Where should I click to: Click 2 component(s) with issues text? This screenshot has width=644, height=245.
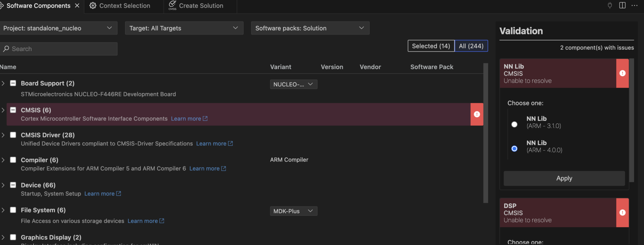point(597,48)
